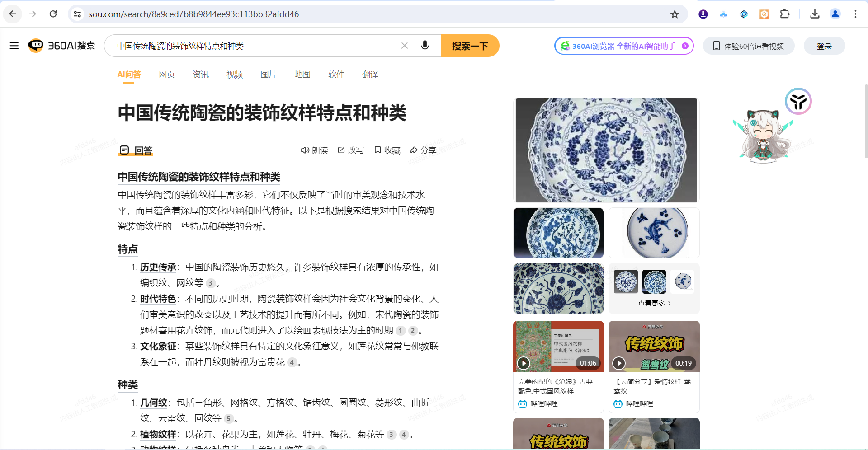Expand 查看更多 image results

click(x=654, y=303)
